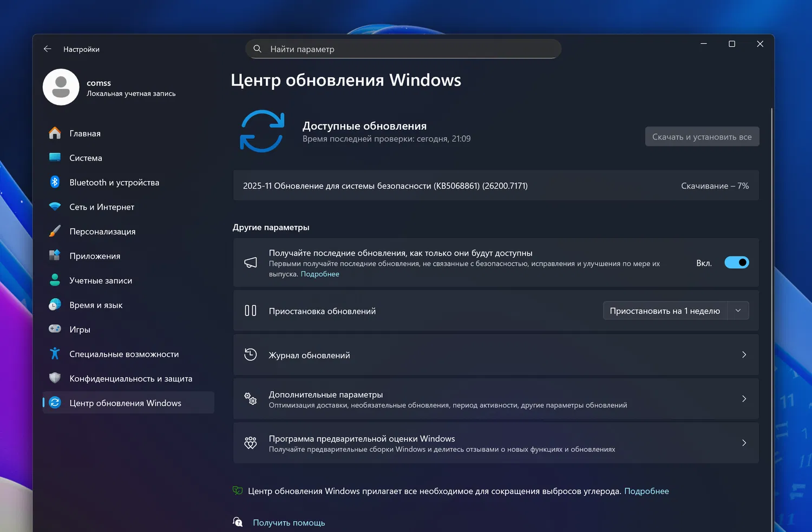This screenshot has width=812, height=532.
Task: Click the Insider Program people-heart icon
Action: pyautogui.click(x=251, y=443)
